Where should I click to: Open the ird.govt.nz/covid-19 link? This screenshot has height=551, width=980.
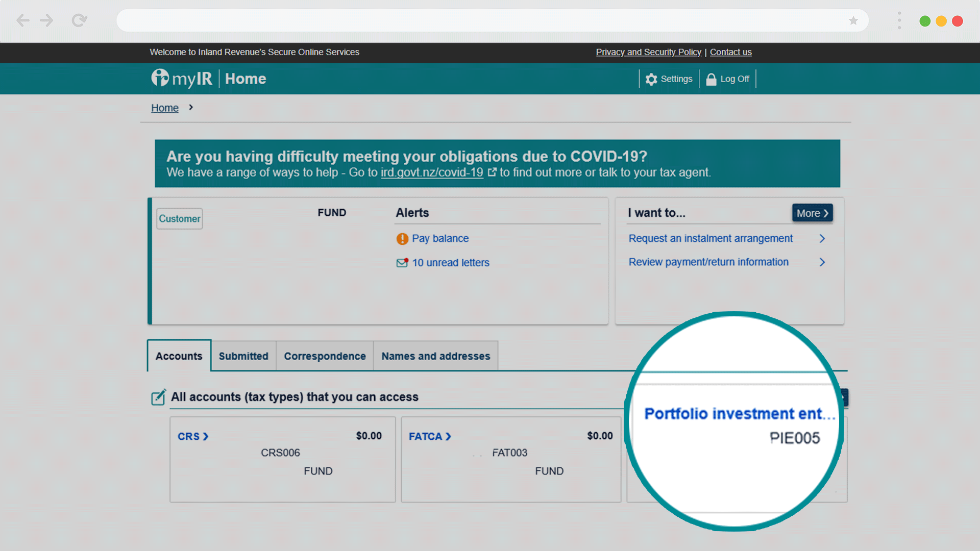coord(432,172)
